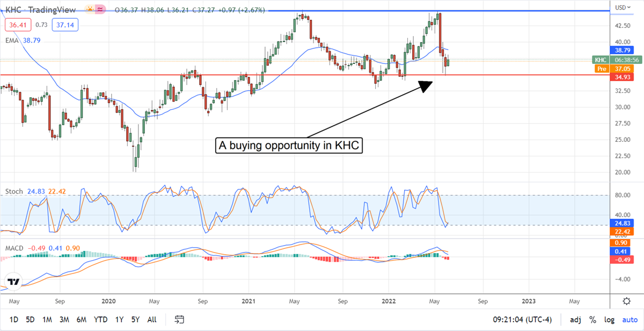The width and height of the screenshot is (644, 331).
Task: Select the MACD indicator legend
Action: pyautogui.click(x=14, y=248)
